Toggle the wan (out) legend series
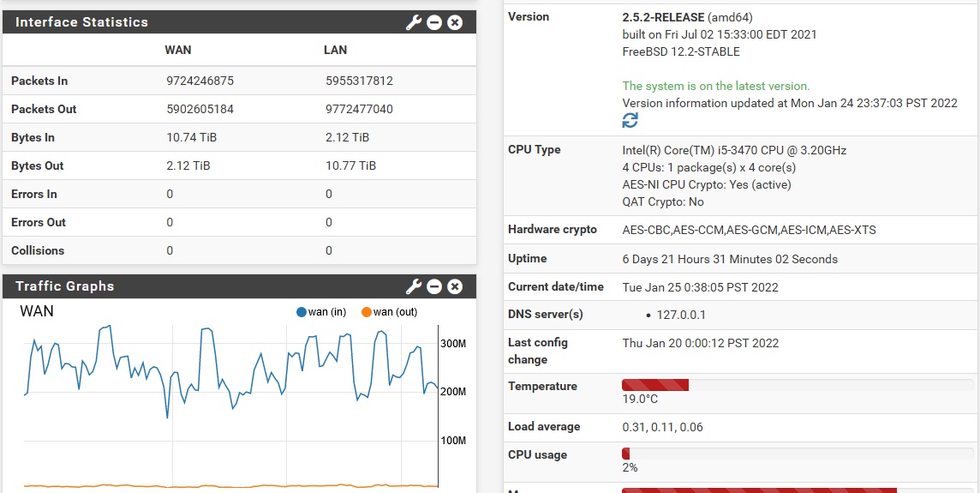 pyautogui.click(x=389, y=312)
